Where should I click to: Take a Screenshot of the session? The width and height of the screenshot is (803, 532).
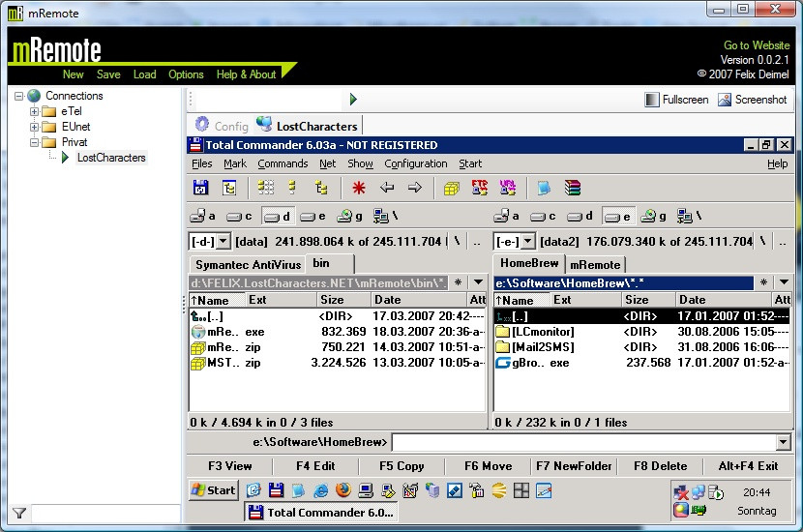click(x=753, y=100)
